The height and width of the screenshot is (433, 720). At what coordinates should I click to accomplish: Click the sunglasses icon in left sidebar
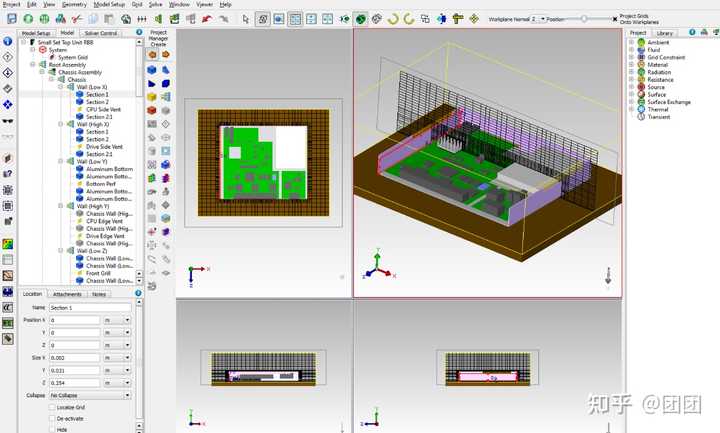[8, 121]
